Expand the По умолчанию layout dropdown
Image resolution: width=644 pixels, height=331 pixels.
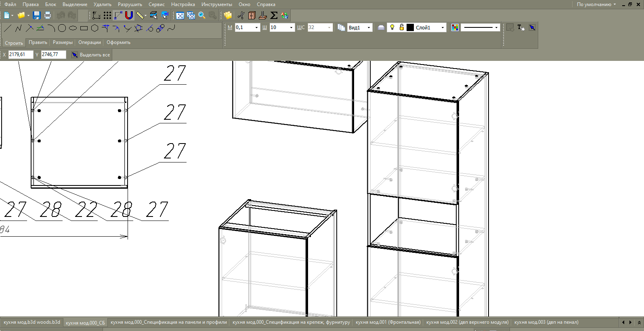pyautogui.click(x=596, y=4)
